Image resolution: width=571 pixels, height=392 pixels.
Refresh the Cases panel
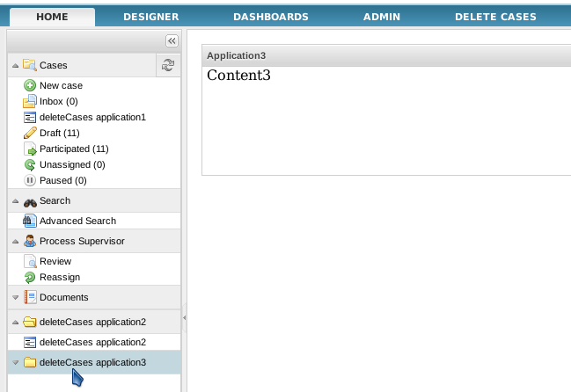click(x=168, y=65)
